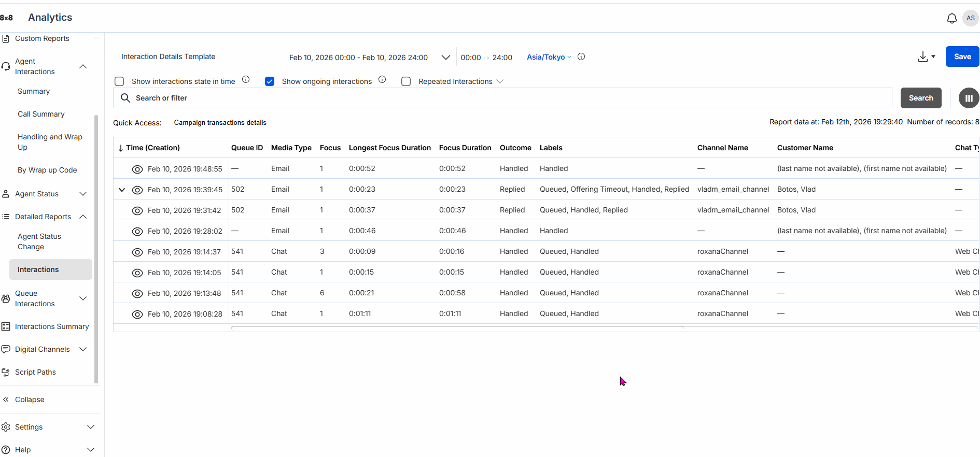Viewport: 980px width, 457px height.
Task: View details eye icon for 19:48:55 interaction
Action: point(137,169)
